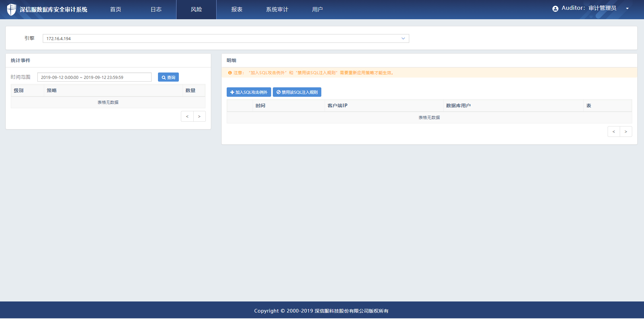The image size is (644, 319).
Task: Open the 用户 users tab
Action: coord(317,9)
